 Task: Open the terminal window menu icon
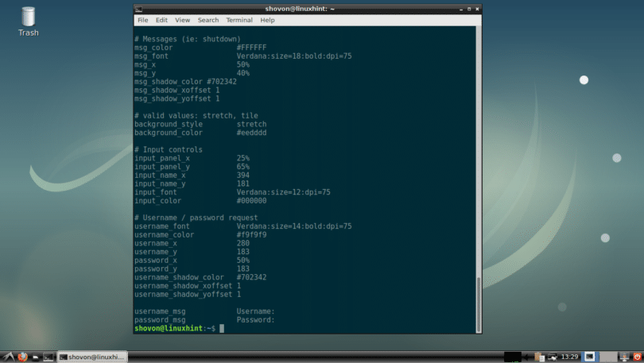(x=141, y=9)
